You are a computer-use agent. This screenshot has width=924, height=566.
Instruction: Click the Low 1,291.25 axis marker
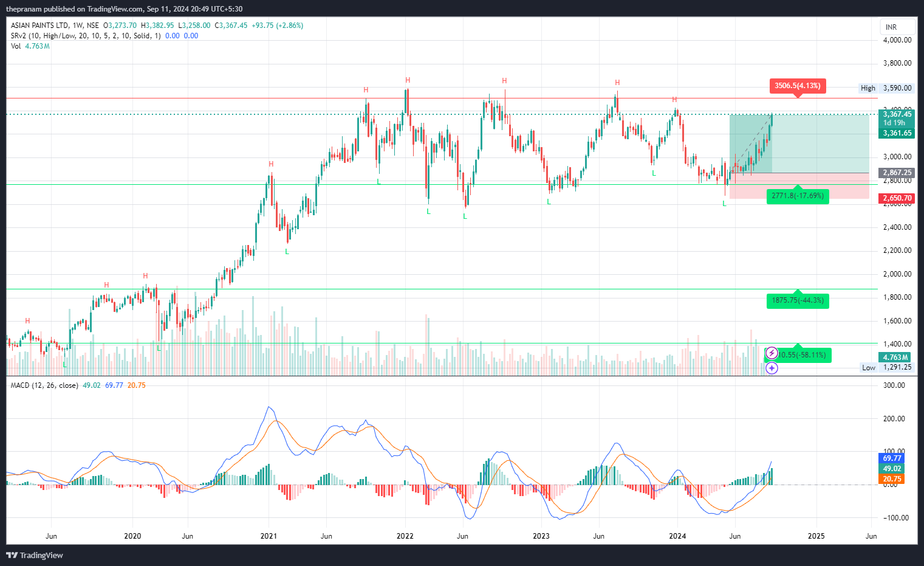click(x=888, y=367)
